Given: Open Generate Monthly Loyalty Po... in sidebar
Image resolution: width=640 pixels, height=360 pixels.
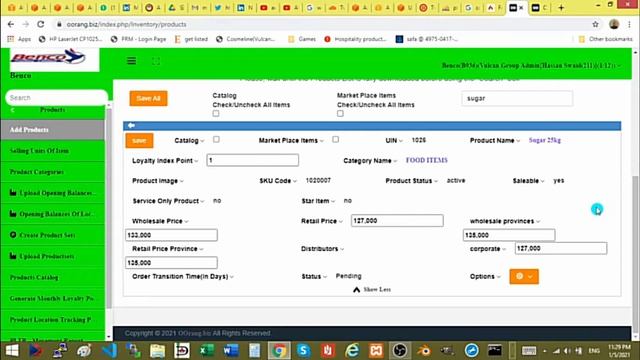Looking at the screenshot, I should (x=53, y=299).
